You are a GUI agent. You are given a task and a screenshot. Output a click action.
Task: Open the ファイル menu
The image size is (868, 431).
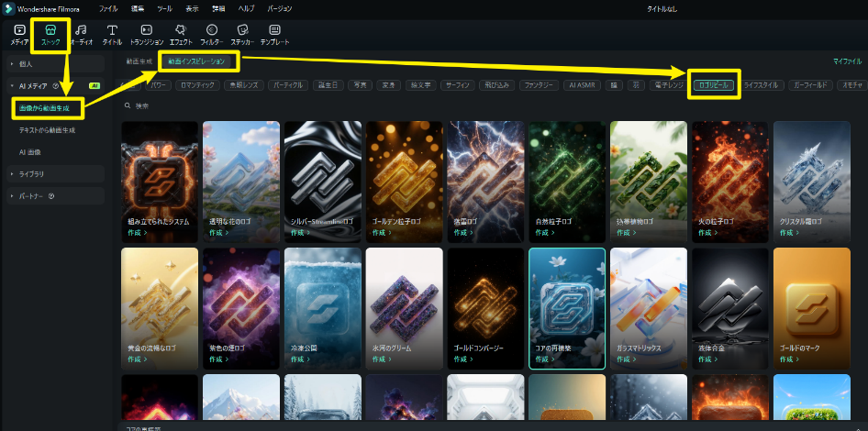pyautogui.click(x=108, y=9)
